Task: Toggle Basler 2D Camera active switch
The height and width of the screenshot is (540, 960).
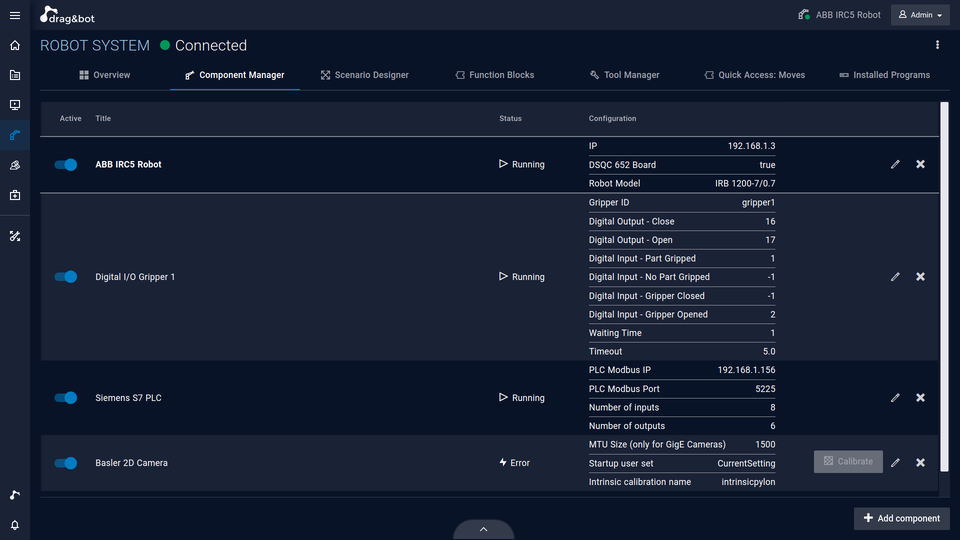Action: (x=66, y=463)
